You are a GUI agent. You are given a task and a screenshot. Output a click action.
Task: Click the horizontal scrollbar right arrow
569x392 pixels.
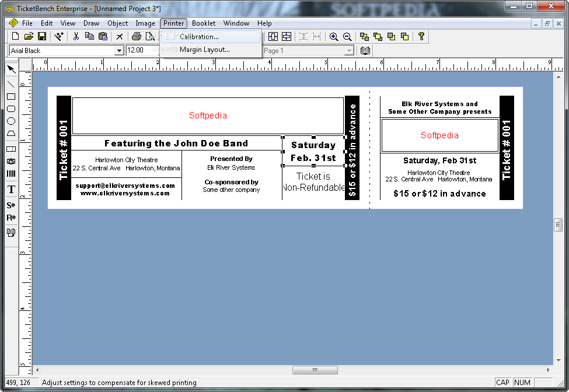pos(549,370)
